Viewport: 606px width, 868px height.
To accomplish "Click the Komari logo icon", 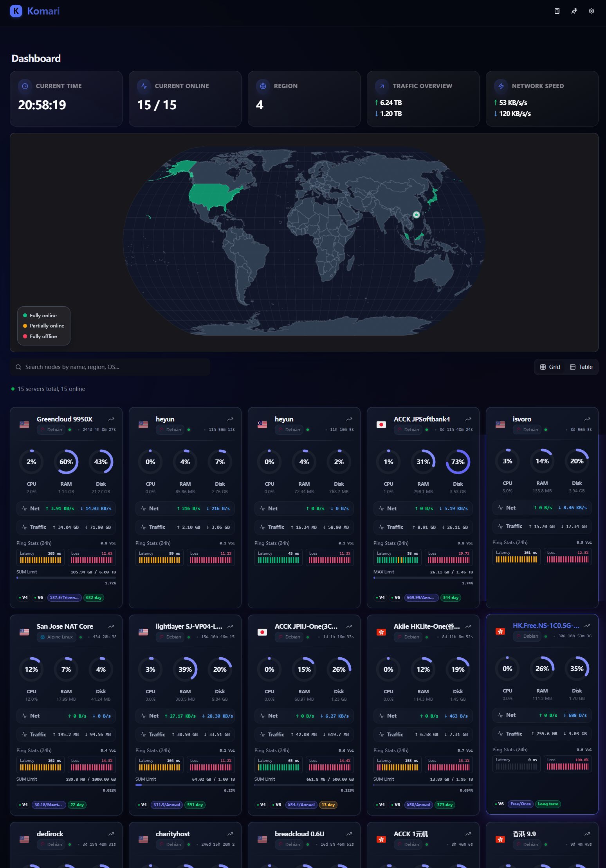I will [16, 11].
